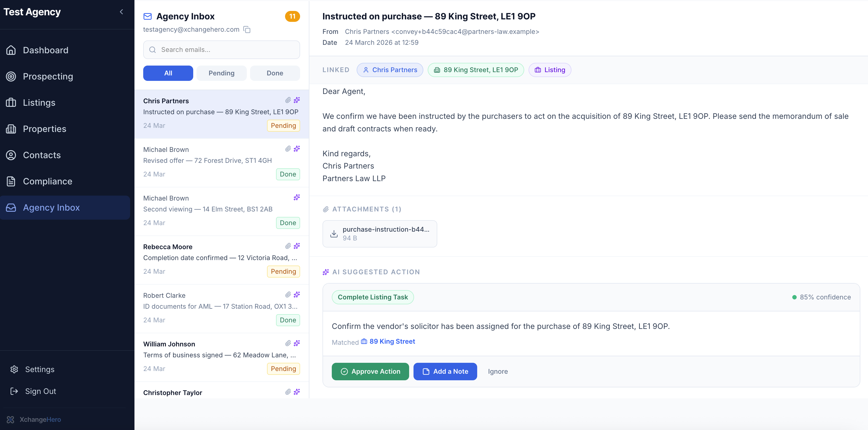868x430 pixels.
Task: Open the Dashboard home icon
Action: 11,50
